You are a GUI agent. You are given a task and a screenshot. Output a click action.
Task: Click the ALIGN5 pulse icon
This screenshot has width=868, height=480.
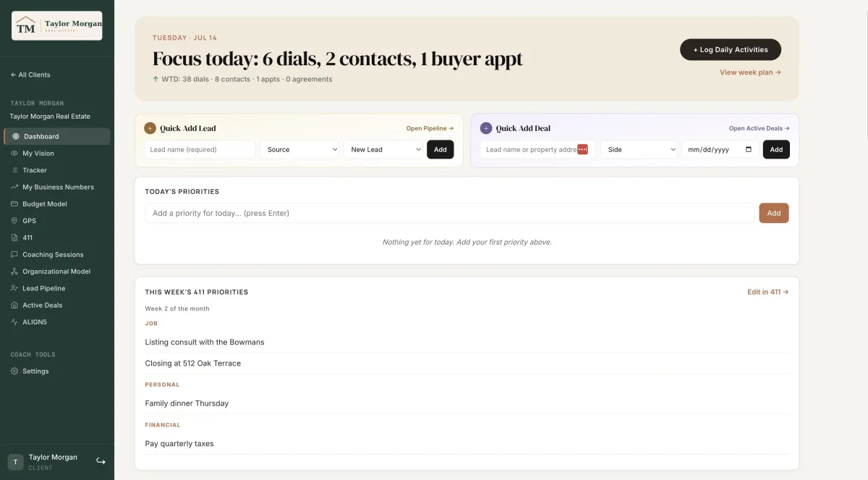[x=14, y=322]
